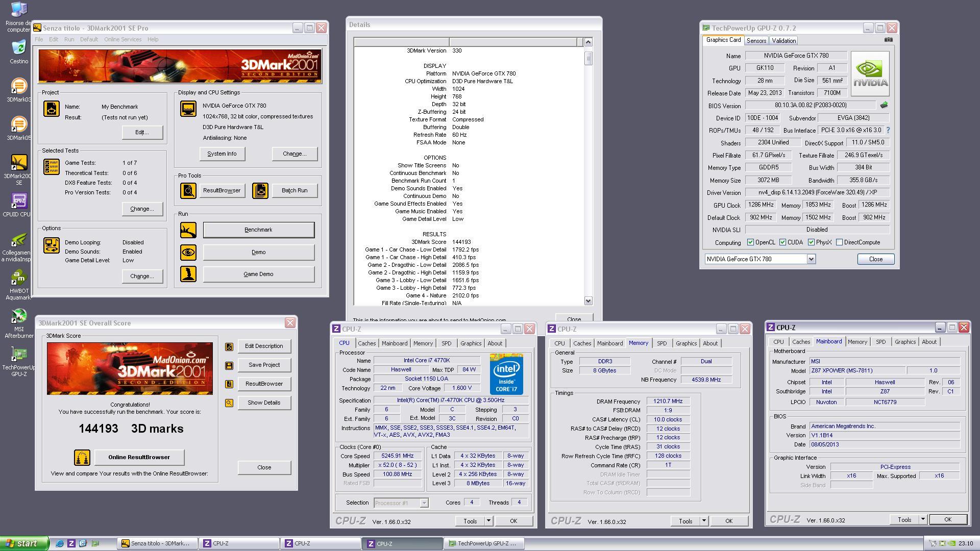Click the 3DMark2001 banner image in main window
The image size is (980, 551).
[x=180, y=66]
